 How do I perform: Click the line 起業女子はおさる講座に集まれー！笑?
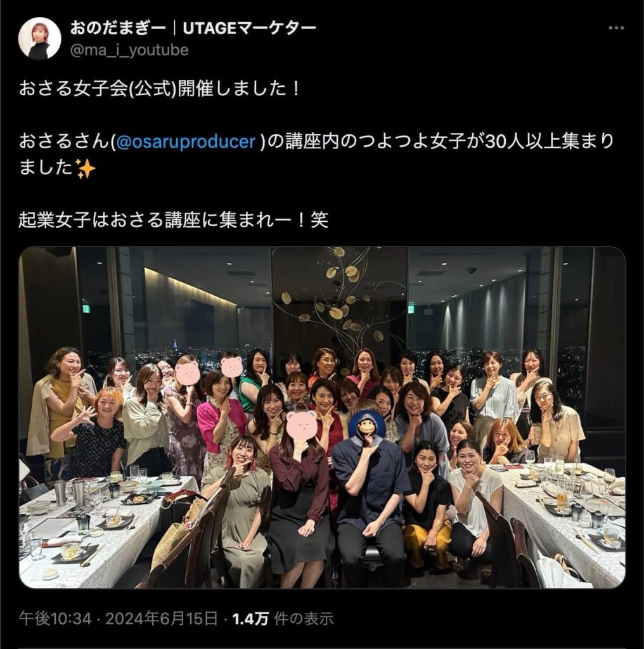point(174,220)
